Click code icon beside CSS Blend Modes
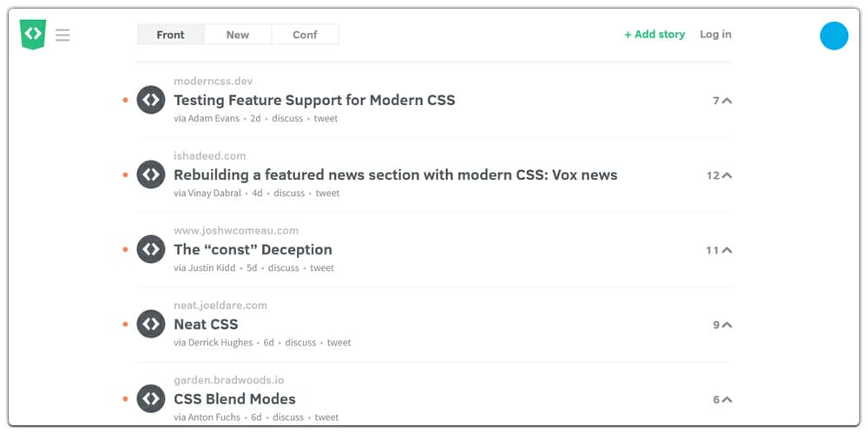This screenshot has height=434, width=868. point(151,398)
